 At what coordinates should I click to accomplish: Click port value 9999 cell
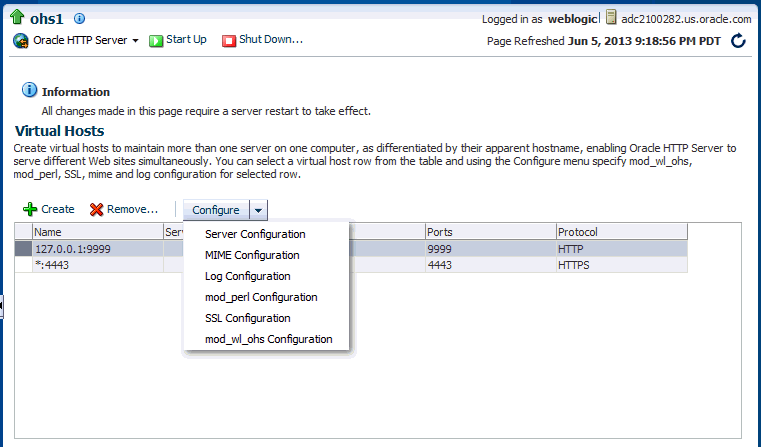[491, 249]
